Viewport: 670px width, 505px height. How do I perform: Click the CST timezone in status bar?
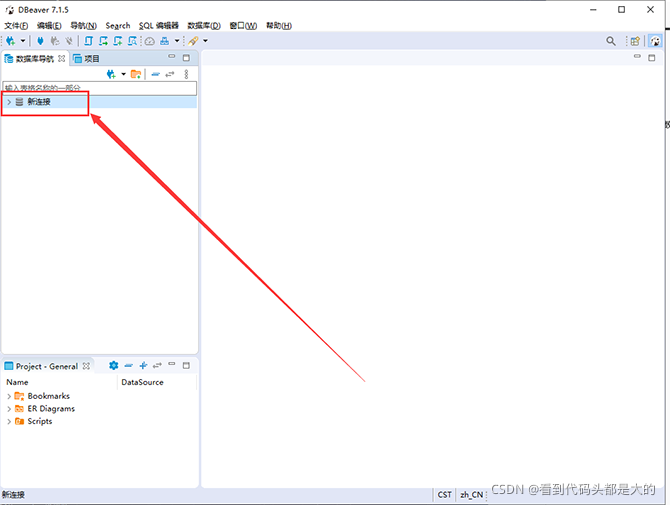coord(444,495)
